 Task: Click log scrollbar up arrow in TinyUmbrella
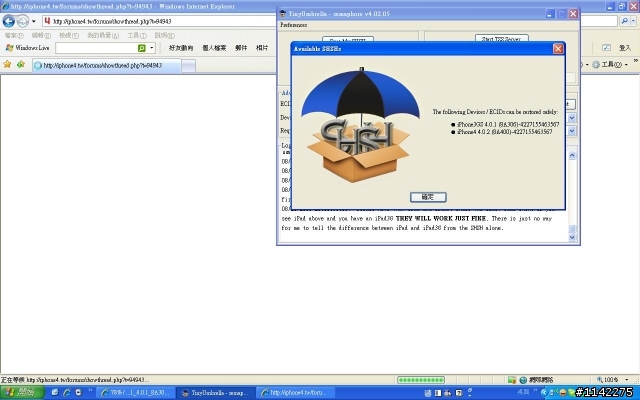572,156
